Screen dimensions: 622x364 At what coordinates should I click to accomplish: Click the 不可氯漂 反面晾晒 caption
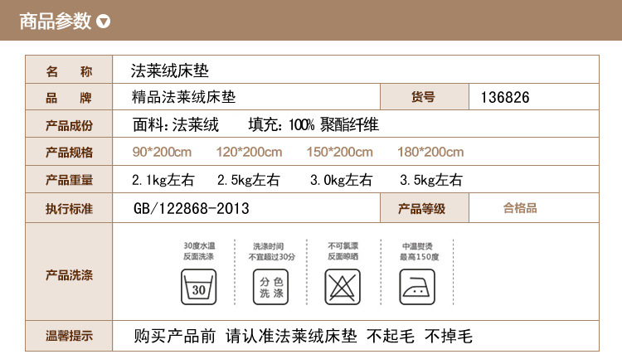343,251
